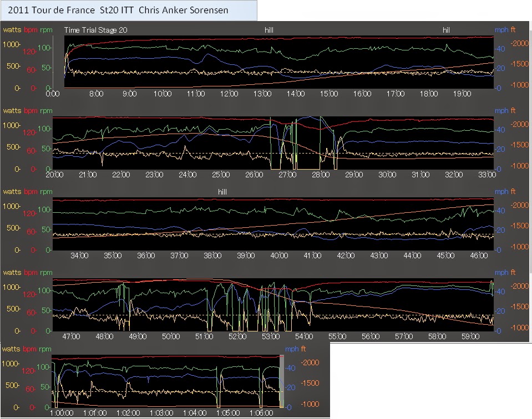Click the 23:00 time axis label
The height and width of the screenshot is (419, 532).
pyautogui.click(x=154, y=175)
